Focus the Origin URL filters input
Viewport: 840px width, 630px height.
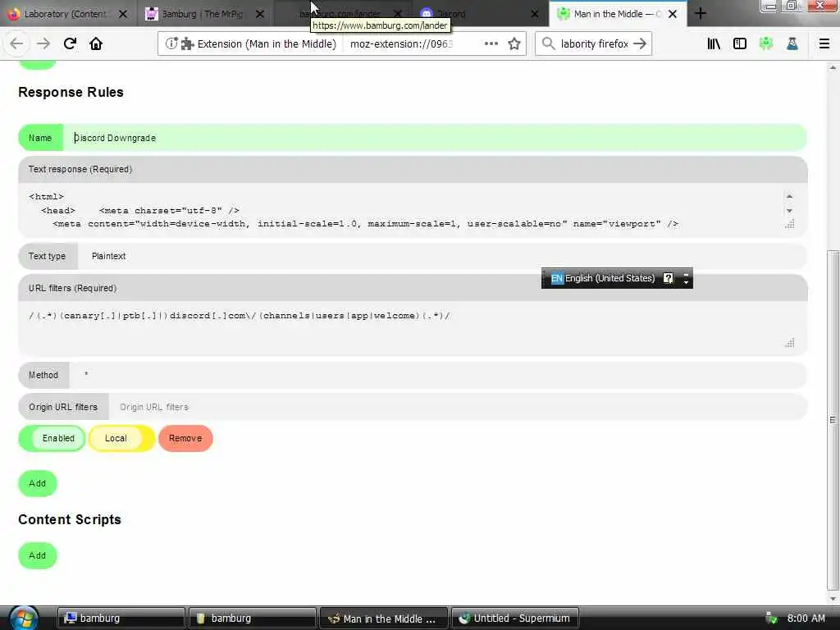[x=457, y=407]
